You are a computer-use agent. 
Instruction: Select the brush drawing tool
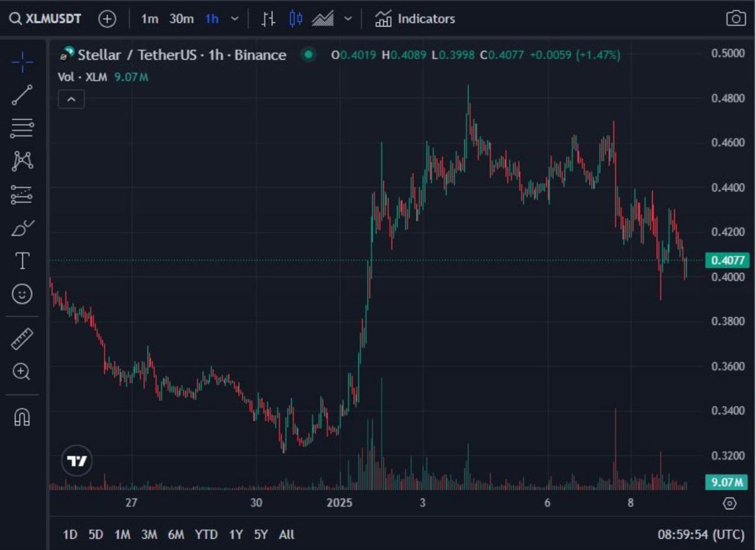pos(22,227)
